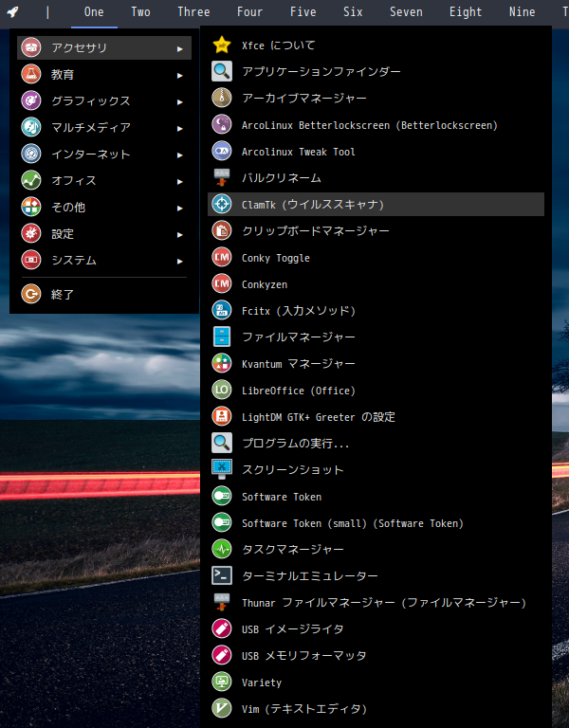Click the Conkyzen icon

[x=222, y=283]
